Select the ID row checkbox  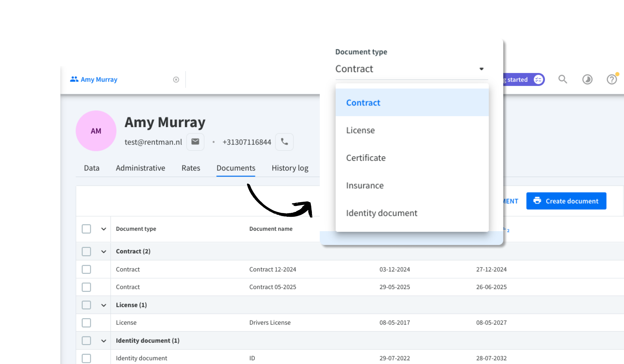point(86,358)
